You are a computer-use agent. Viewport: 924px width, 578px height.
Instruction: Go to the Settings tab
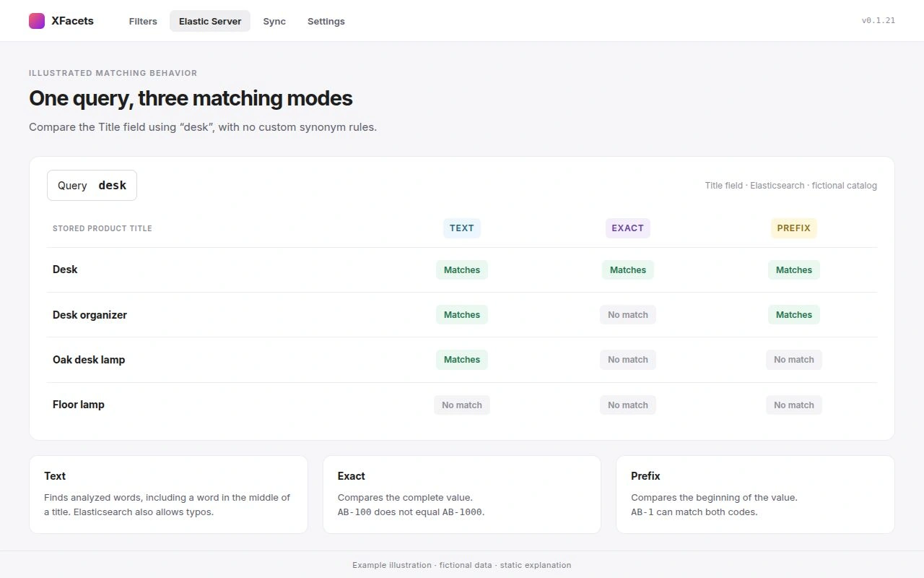pos(326,21)
